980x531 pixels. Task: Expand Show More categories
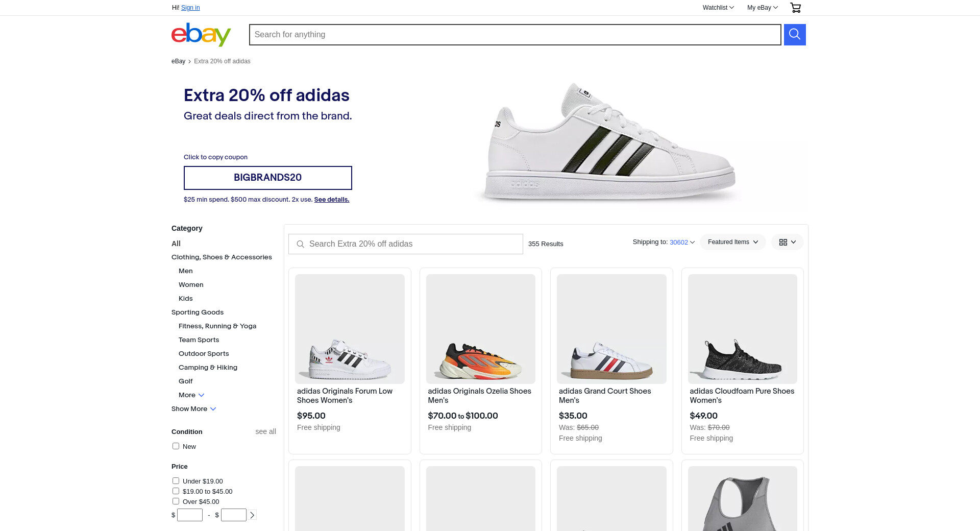pyautogui.click(x=193, y=409)
